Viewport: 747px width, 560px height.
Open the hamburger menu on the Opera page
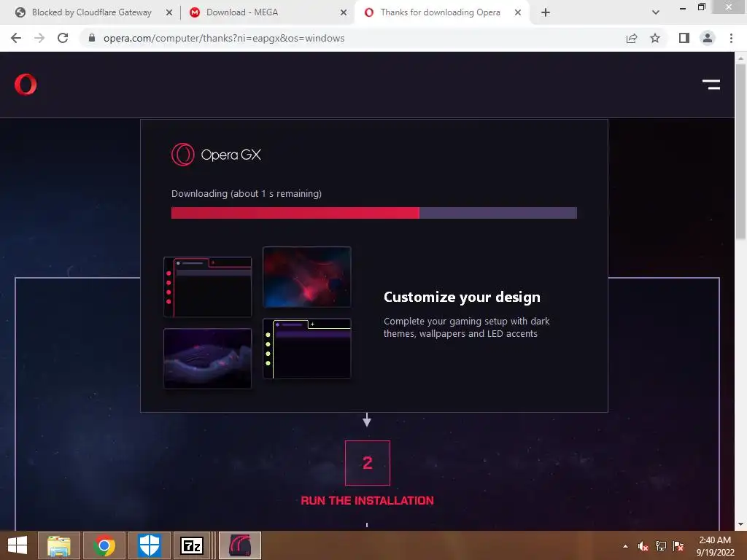tap(711, 85)
